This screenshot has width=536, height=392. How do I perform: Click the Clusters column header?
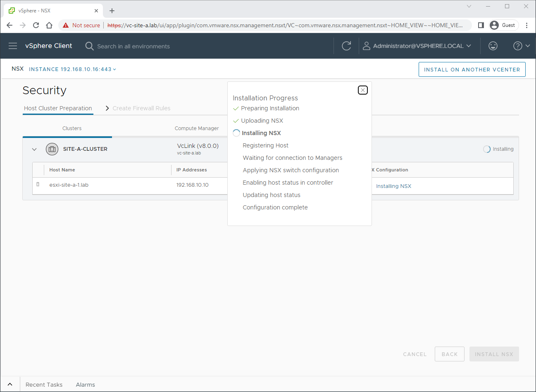pos(72,128)
